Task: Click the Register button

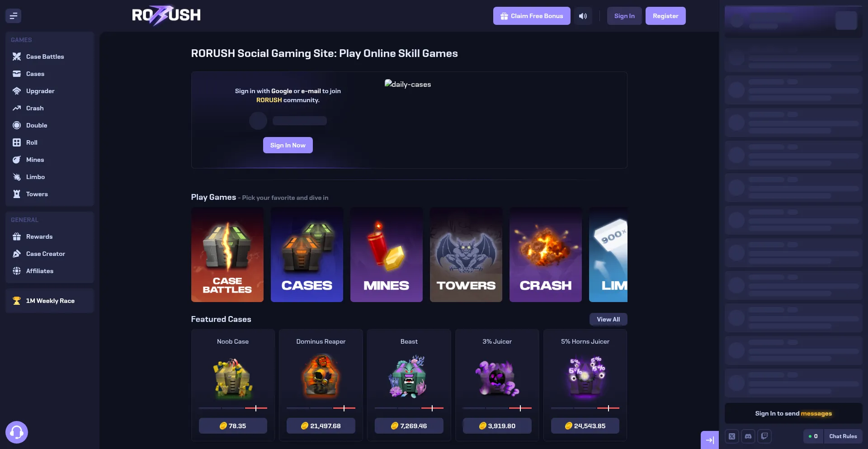Action: pos(665,16)
